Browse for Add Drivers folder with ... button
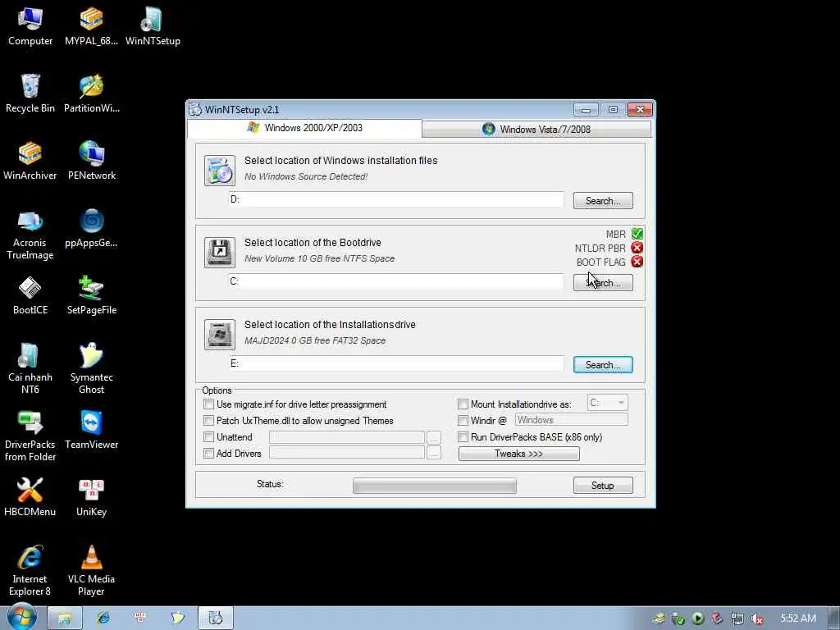840x630 pixels. (434, 453)
